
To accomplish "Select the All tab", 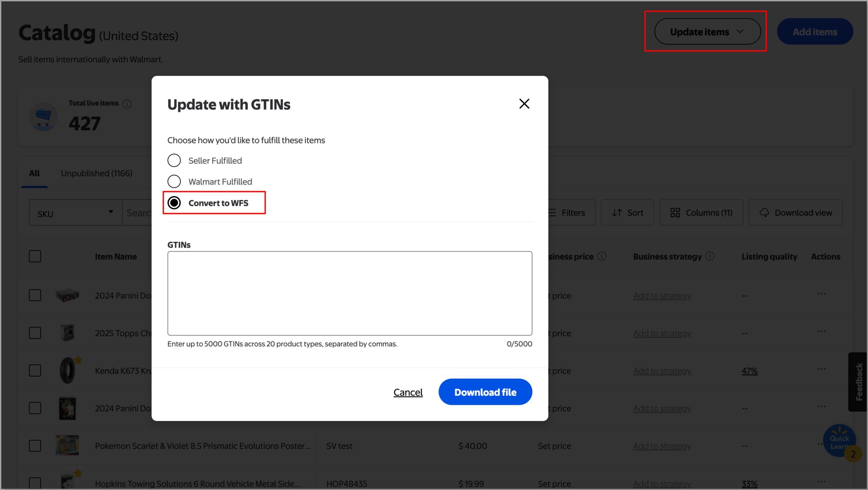I will coord(34,173).
